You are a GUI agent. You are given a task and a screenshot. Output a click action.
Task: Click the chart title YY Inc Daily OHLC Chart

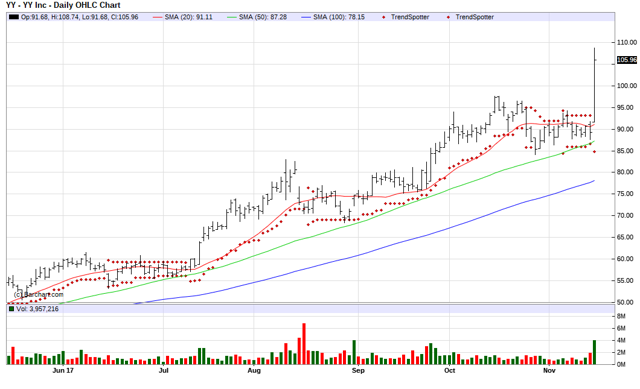(x=63, y=5)
